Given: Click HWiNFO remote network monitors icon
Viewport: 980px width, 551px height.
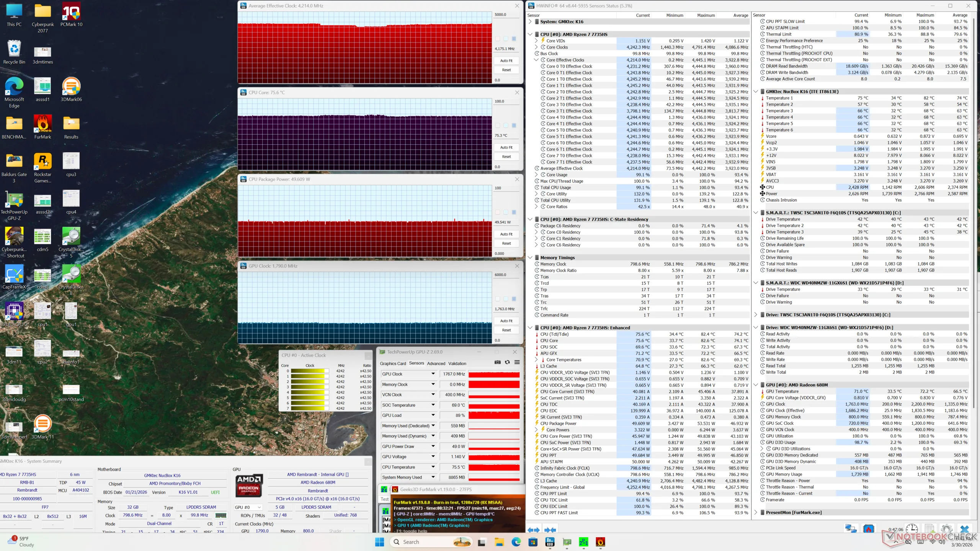Looking at the screenshot, I should (x=851, y=529).
